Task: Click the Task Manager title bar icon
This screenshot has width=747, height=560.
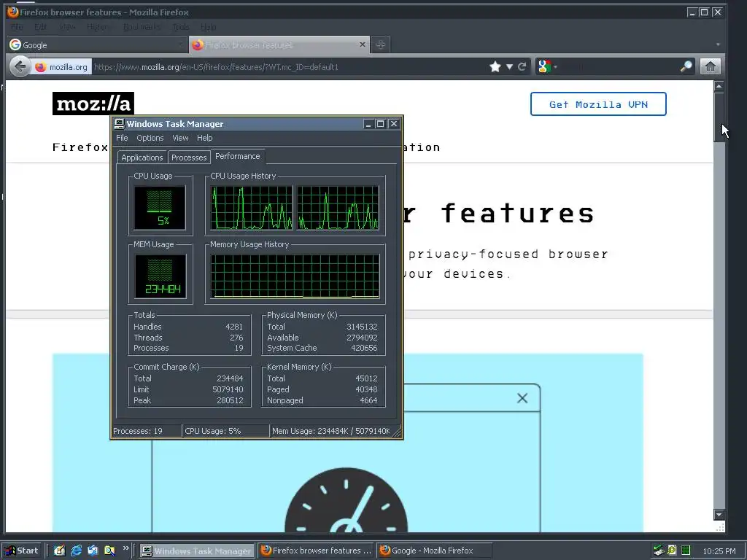Action: tap(119, 124)
